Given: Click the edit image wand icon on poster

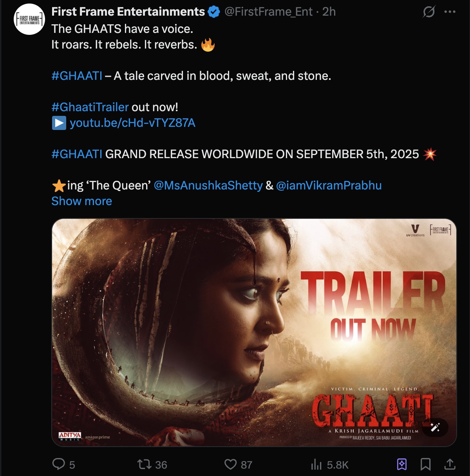Looking at the screenshot, I should click(x=435, y=427).
